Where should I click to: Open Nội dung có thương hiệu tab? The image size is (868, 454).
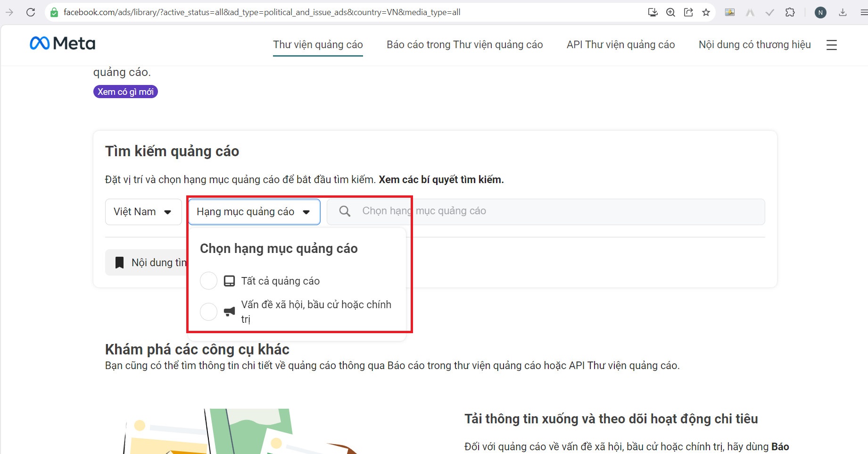point(755,45)
